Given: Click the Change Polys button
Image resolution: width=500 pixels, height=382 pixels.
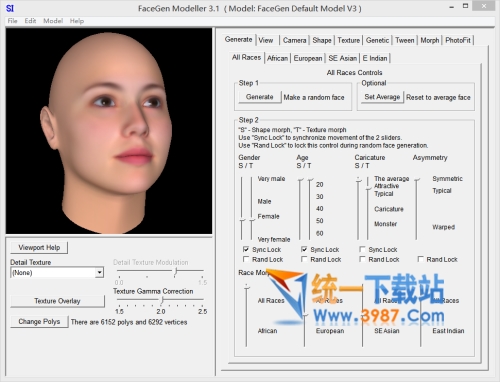Looking at the screenshot, I should pyautogui.click(x=39, y=322).
